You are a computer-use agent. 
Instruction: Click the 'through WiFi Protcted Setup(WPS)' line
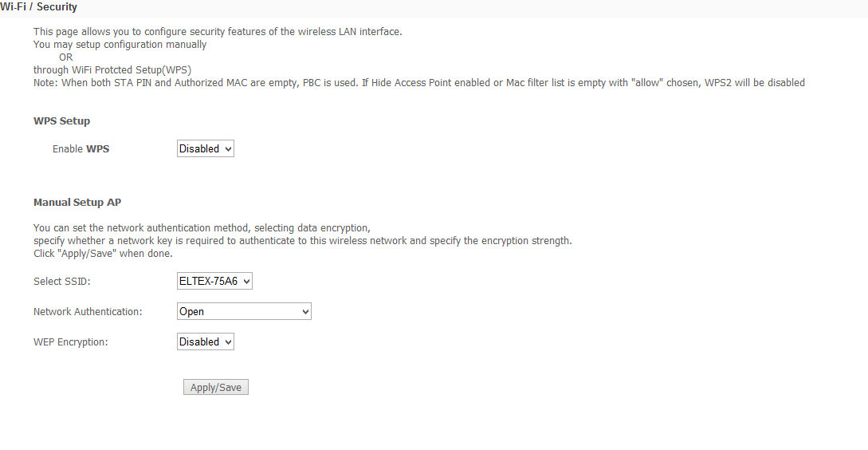click(112, 70)
